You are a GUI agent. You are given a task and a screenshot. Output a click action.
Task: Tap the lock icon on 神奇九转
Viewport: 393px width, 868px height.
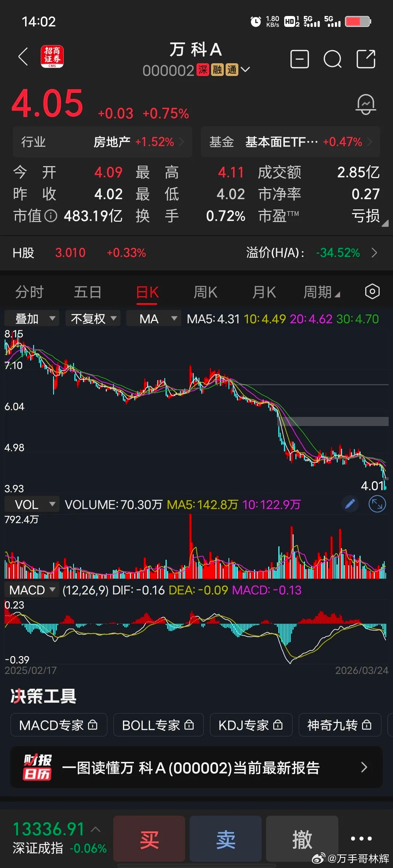(x=367, y=725)
